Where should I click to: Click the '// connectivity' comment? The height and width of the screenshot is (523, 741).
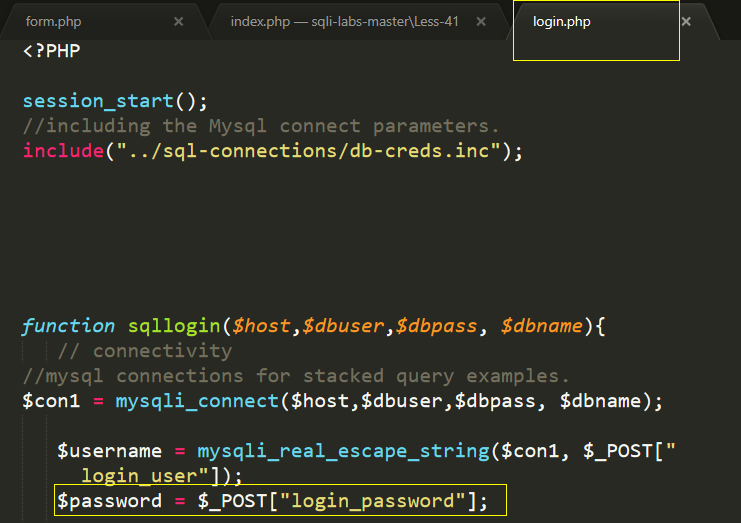(145, 351)
